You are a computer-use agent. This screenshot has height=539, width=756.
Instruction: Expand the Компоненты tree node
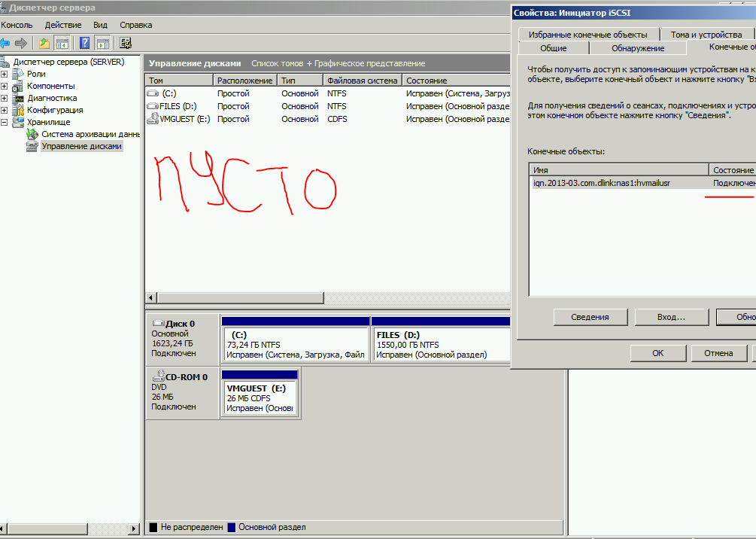[4, 86]
